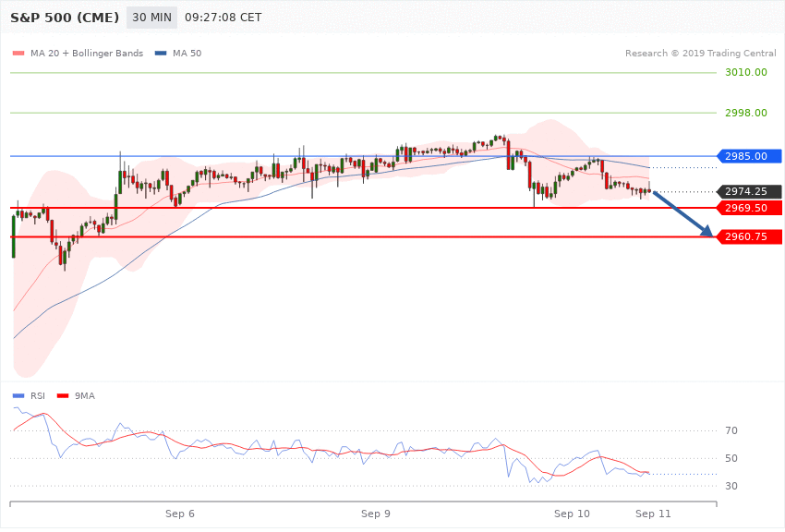Click the 2969.50 red support price tag

point(750,208)
